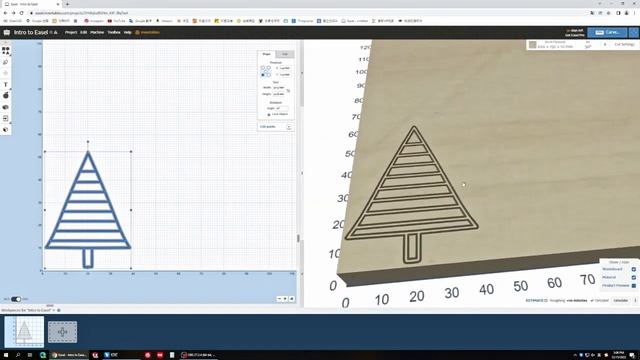Select top-left anchor point radio
This screenshot has width=640, height=360.
tap(263, 68)
